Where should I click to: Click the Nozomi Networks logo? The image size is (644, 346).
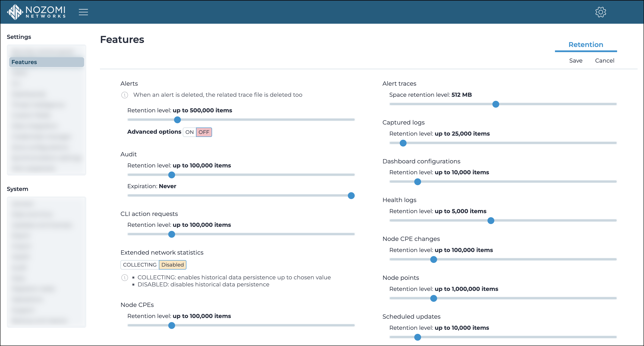[37, 12]
